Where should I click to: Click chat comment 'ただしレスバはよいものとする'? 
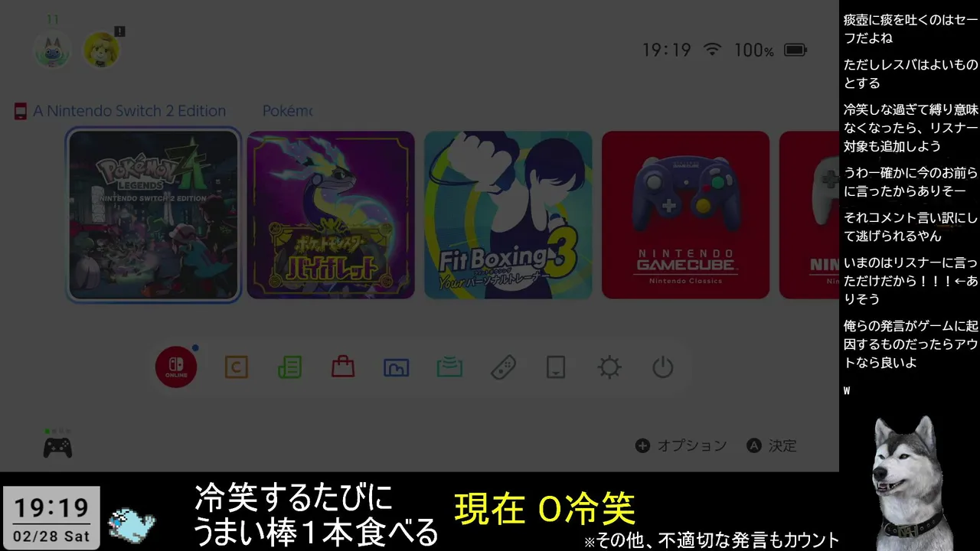click(x=910, y=73)
